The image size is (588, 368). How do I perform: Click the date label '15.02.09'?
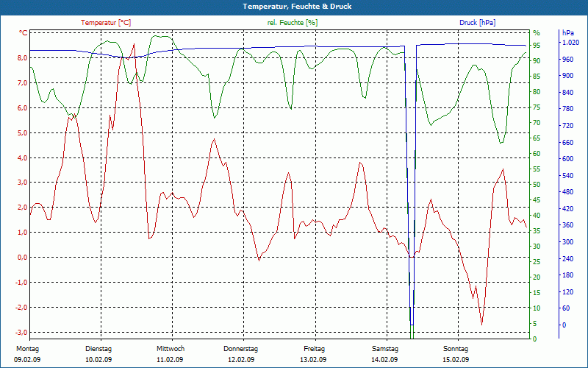[456, 360]
